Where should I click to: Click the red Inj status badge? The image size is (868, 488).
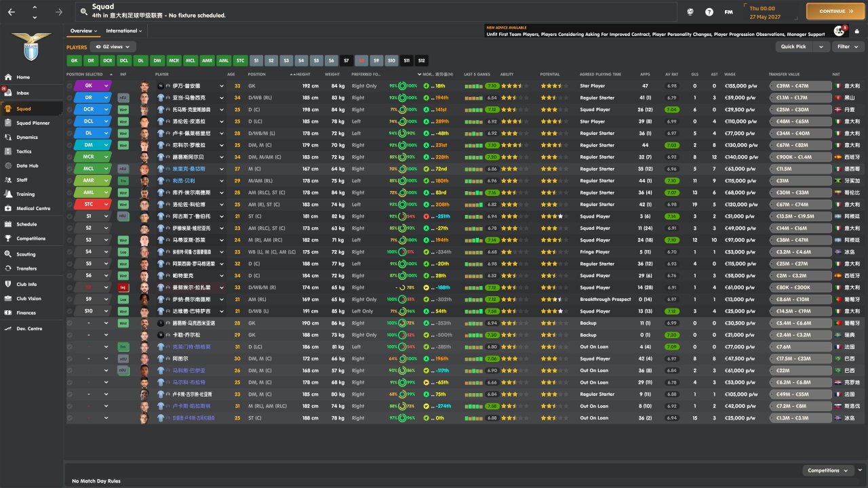coord(123,287)
